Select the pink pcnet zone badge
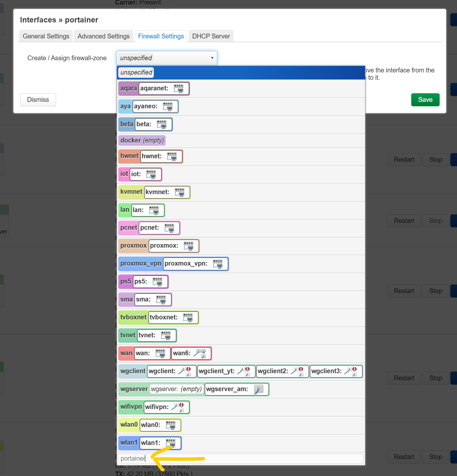 click(129, 228)
